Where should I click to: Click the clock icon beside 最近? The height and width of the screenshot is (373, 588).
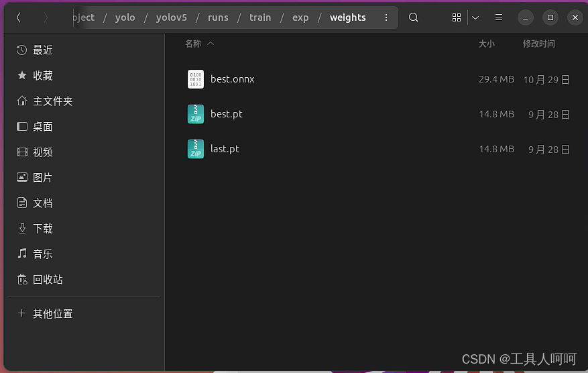(21, 50)
